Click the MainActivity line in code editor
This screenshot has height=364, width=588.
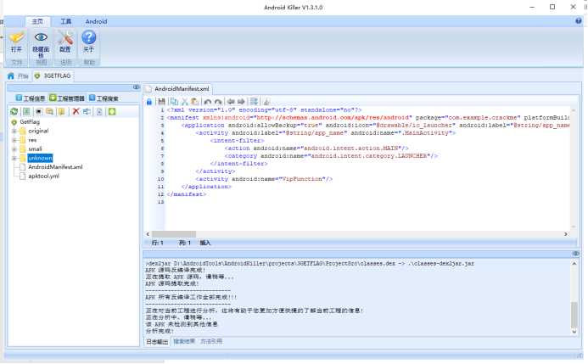pyautogui.click(x=325, y=132)
